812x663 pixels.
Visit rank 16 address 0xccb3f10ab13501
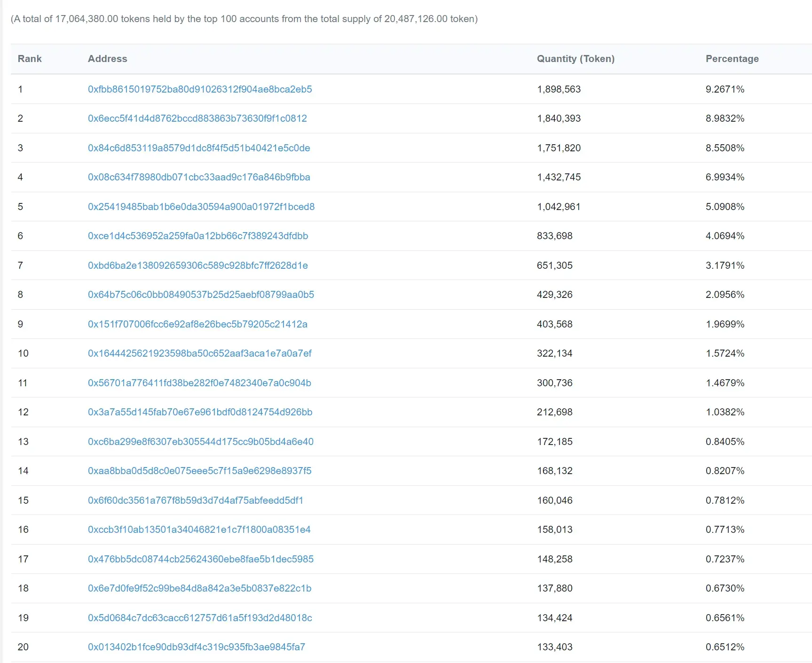point(199,530)
